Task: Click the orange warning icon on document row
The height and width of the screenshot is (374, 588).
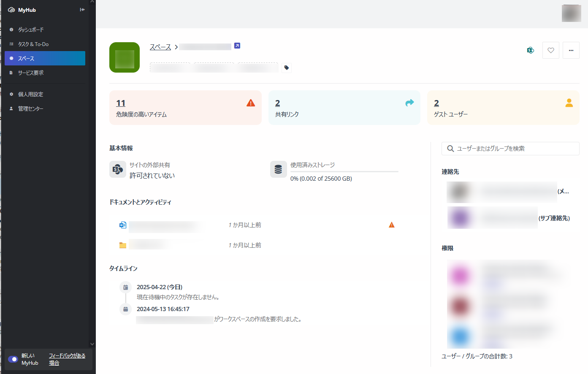Action: tap(392, 225)
